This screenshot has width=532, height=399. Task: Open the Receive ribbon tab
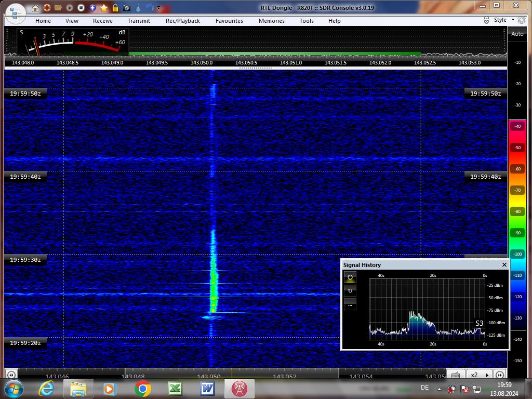[103, 21]
